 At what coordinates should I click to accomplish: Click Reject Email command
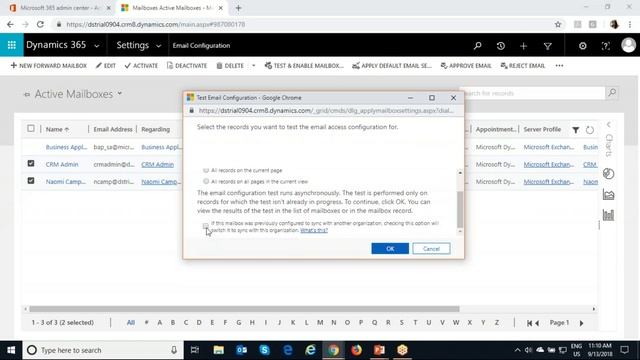pyautogui.click(x=523, y=66)
